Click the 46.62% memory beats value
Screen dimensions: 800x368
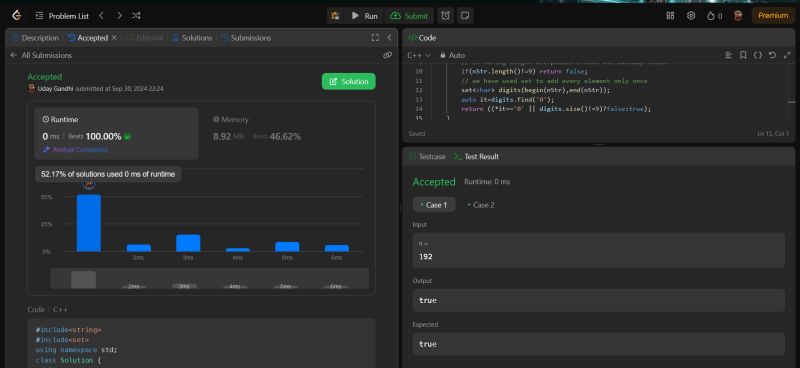tap(285, 136)
